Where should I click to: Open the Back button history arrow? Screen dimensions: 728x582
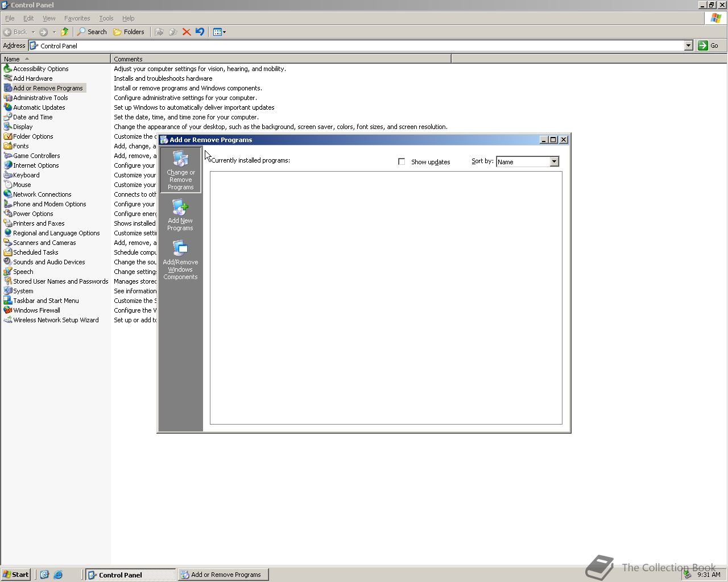point(33,32)
